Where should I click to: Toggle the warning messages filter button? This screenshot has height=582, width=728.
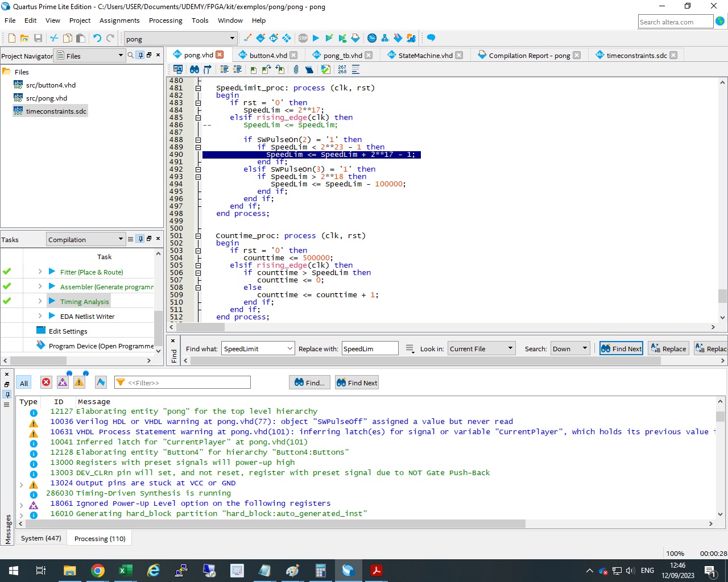pos(79,383)
